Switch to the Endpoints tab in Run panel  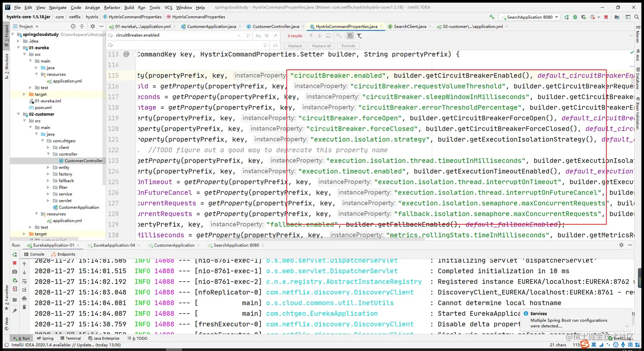coord(63,254)
